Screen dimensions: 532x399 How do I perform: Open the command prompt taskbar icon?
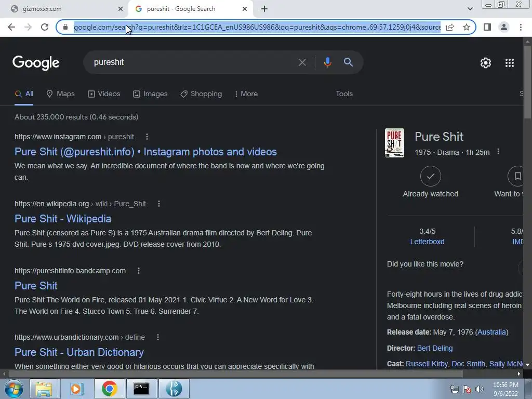coord(141,389)
